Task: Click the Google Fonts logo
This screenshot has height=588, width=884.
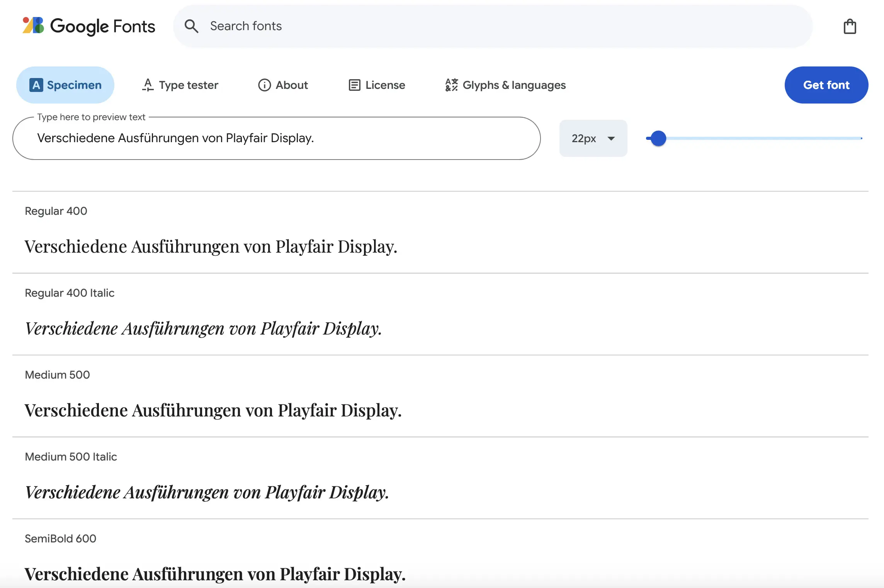Action: (x=88, y=26)
